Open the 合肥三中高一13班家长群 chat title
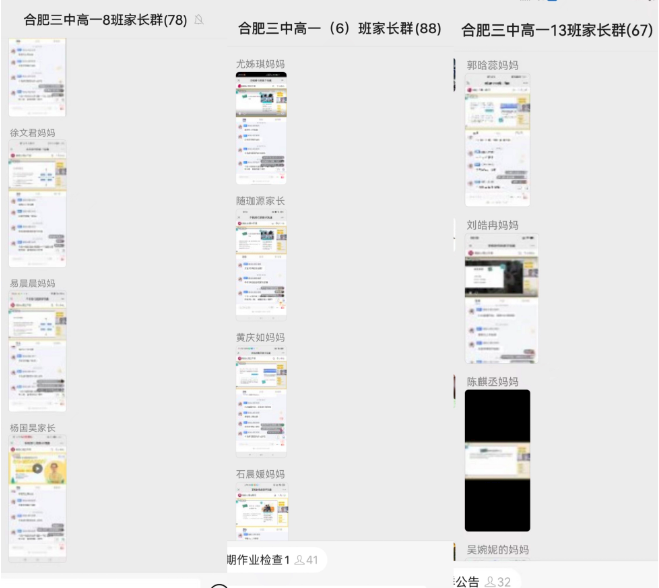This screenshot has width=659, height=588. pyautogui.click(x=556, y=30)
